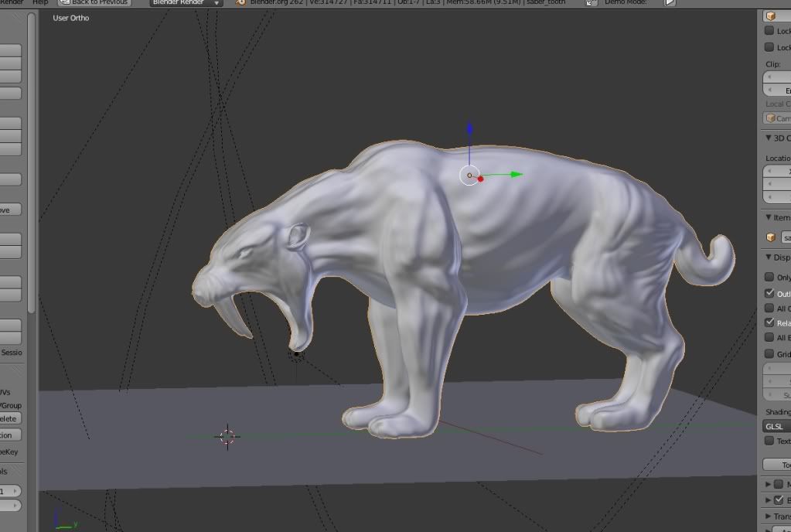Image resolution: width=791 pixels, height=532 pixels.
Task: Click the red X-axis dot of the manipulator
Action: point(480,179)
